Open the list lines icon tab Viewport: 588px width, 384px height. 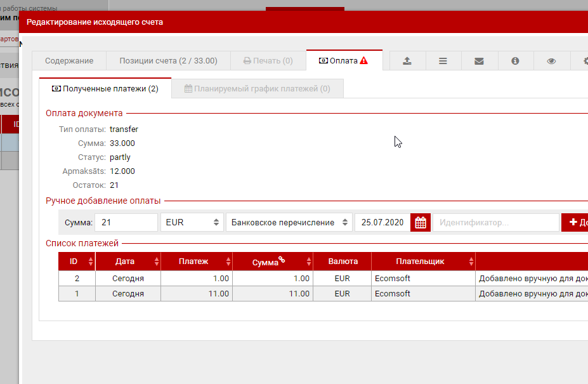coord(443,61)
